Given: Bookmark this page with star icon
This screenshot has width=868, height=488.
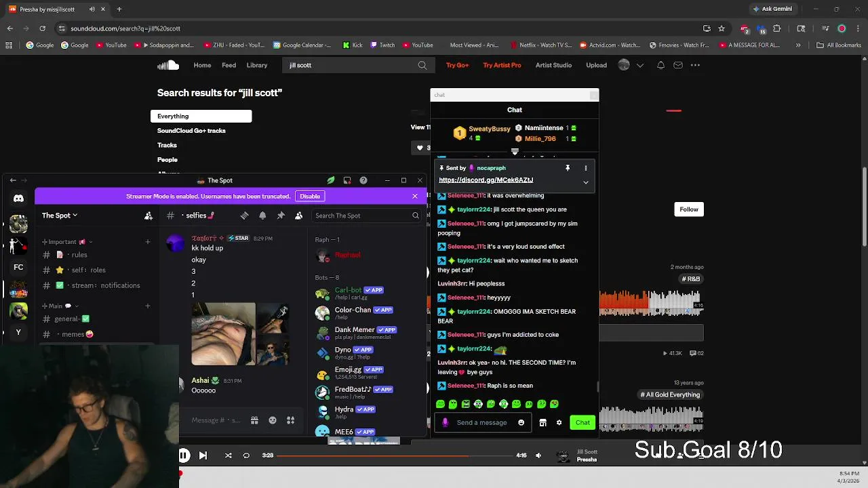Looking at the screenshot, I should pyautogui.click(x=722, y=28).
